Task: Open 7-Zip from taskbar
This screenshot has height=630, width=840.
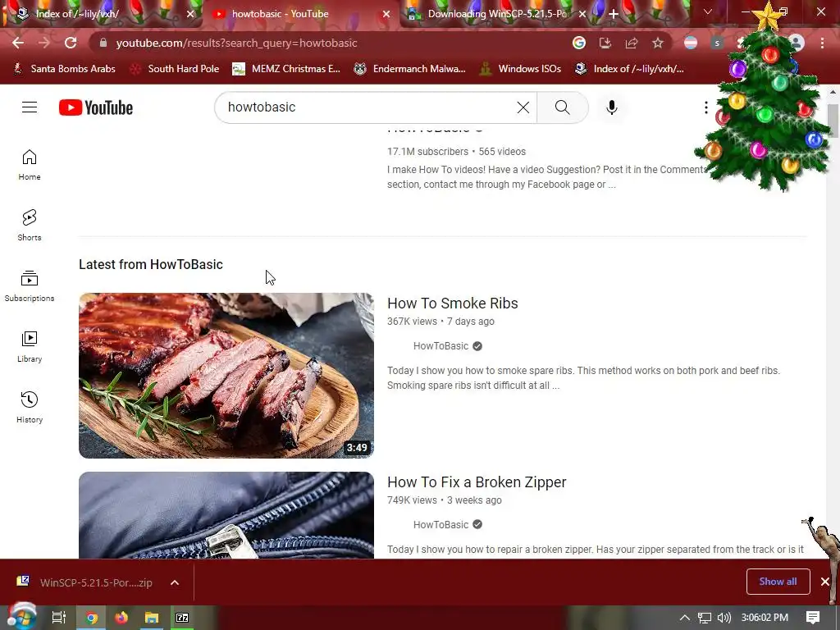Action: 182,618
